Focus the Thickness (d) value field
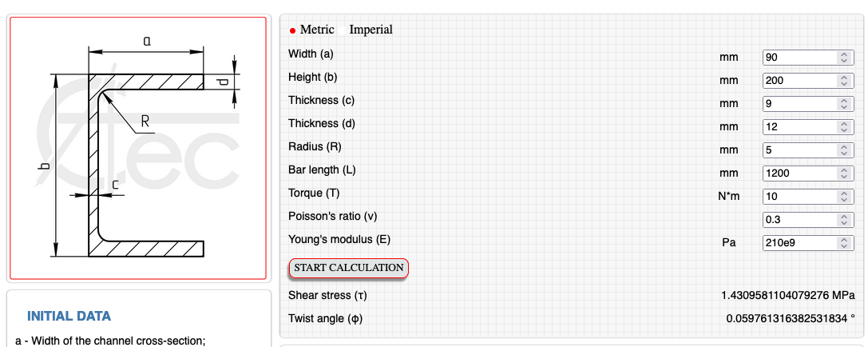This screenshot has width=868, height=347. pyautogui.click(x=799, y=127)
